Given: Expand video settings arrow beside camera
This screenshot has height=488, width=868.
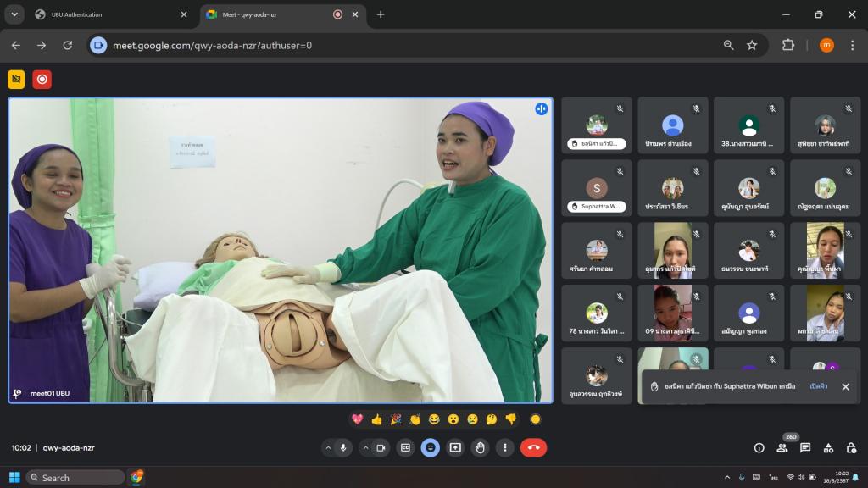Looking at the screenshot, I should pyautogui.click(x=365, y=447).
